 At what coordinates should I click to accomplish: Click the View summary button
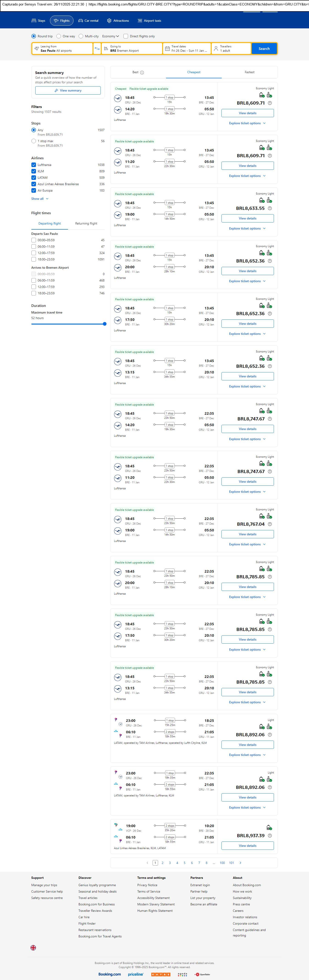[x=68, y=91]
